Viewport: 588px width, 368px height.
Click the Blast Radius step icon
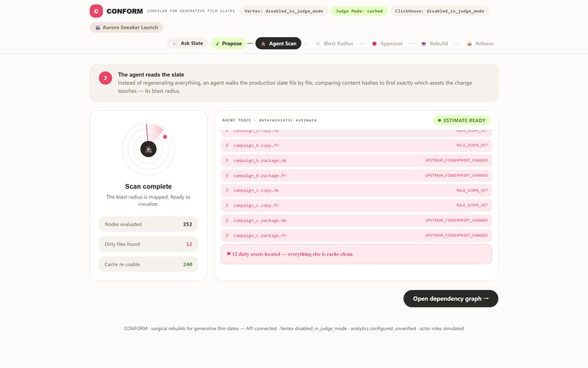tap(317, 44)
